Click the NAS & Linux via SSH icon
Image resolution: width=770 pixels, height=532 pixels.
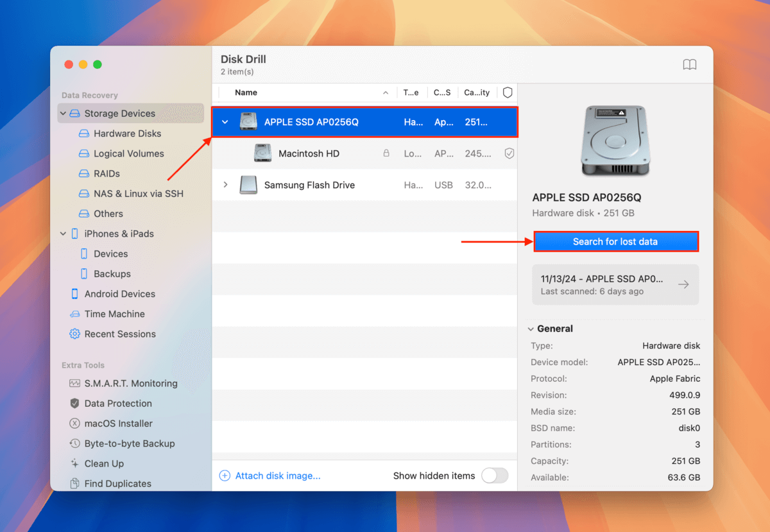(84, 193)
